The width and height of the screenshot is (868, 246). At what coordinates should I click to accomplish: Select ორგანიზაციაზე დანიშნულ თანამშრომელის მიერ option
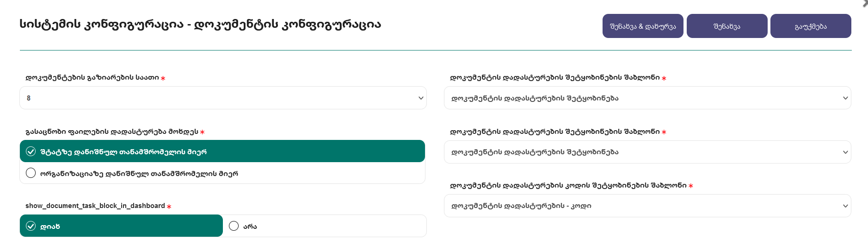click(x=222, y=173)
